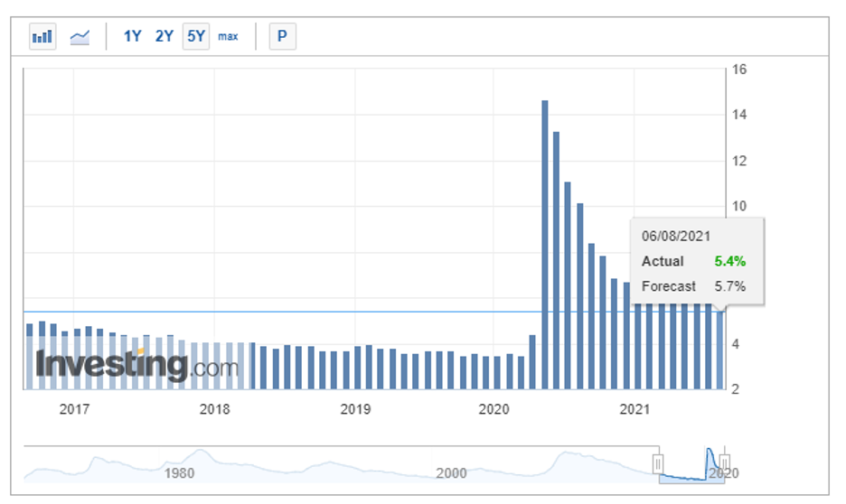
Task: Click the right handle of the range navigator
Action: pyautogui.click(x=724, y=463)
